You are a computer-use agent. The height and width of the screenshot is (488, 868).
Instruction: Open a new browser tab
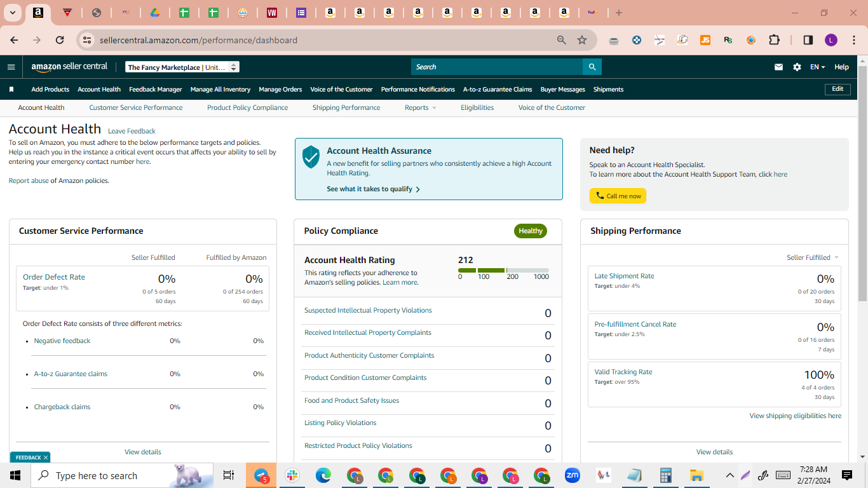619,13
